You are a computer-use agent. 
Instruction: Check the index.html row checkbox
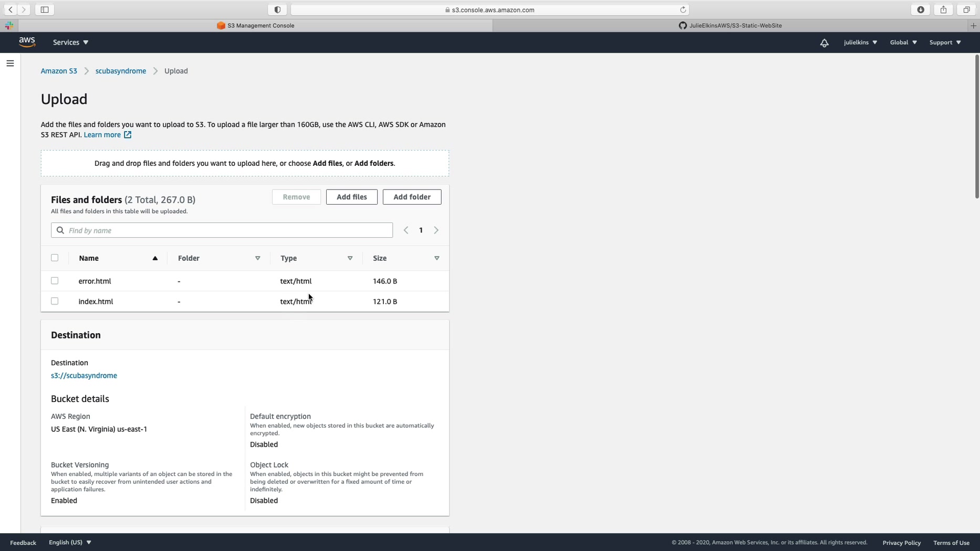pos(55,301)
